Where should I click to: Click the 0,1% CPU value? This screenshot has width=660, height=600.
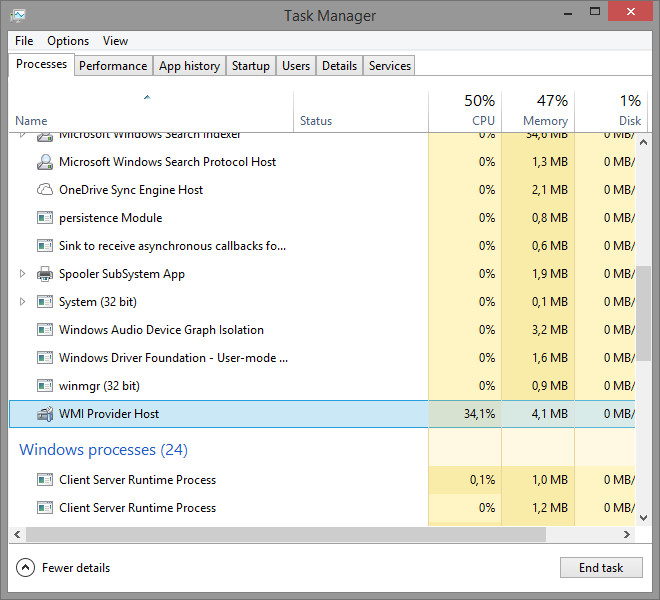[x=482, y=480]
